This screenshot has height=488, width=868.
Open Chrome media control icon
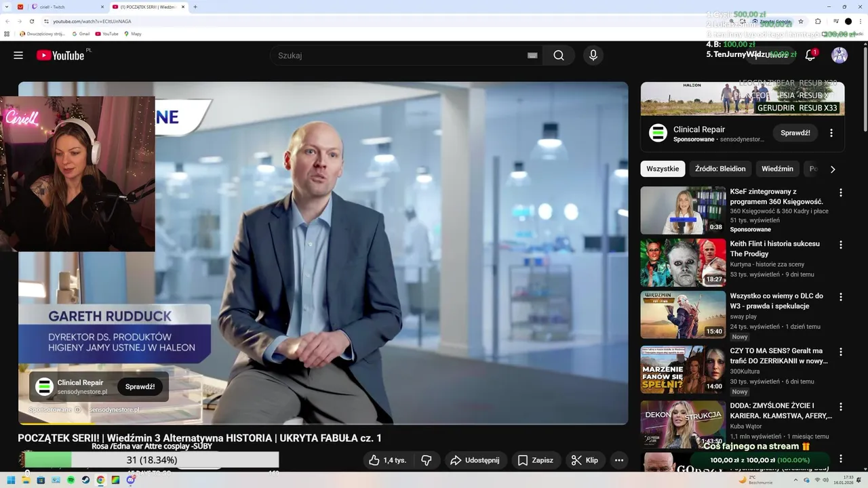click(835, 21)
